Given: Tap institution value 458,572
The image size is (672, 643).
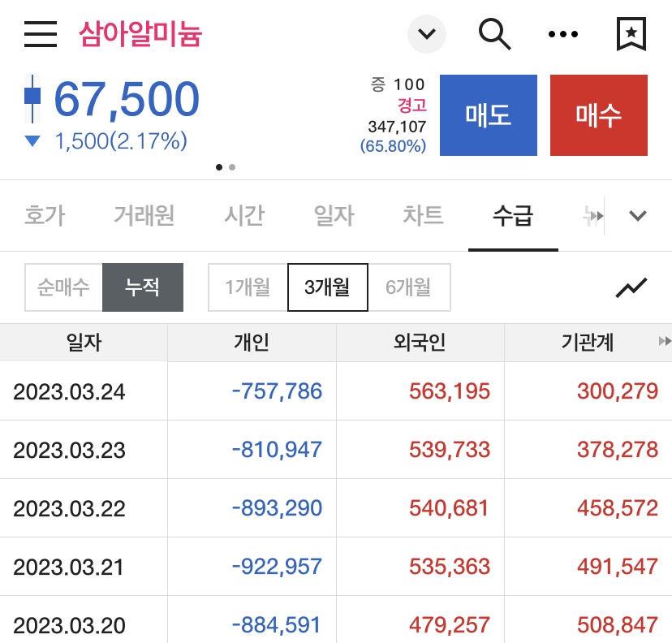Looking at the screenshot, I should pyautogui.click(x=618, y=508).
